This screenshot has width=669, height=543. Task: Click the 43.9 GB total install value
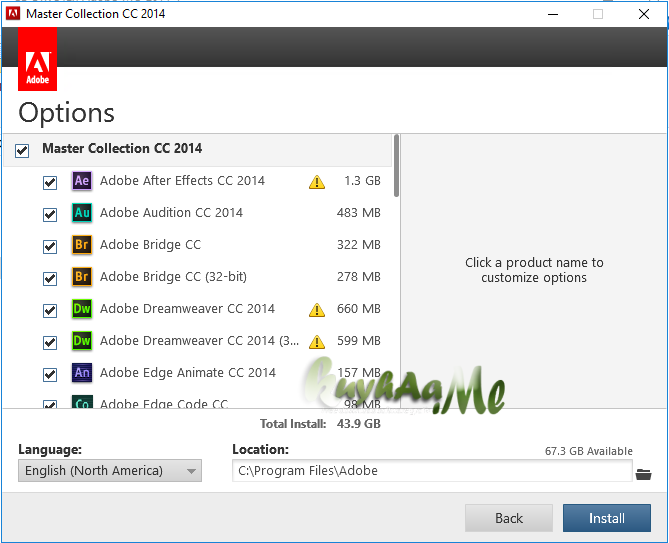pos(358,424)
